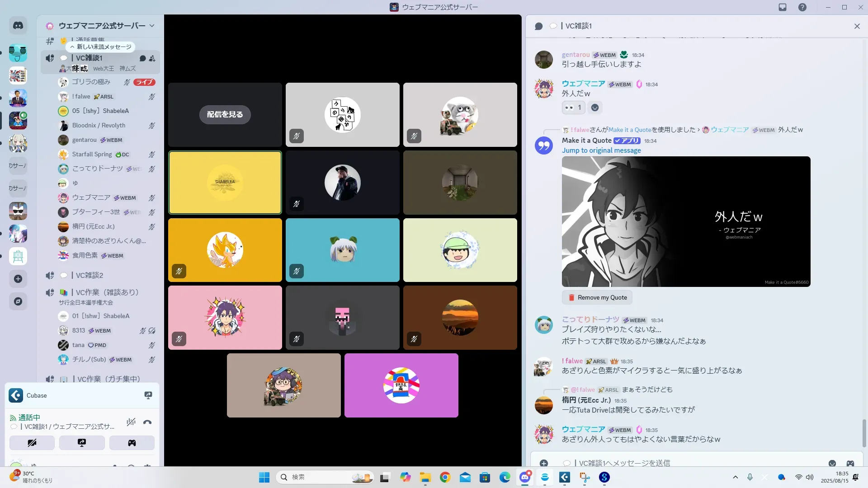
Task: Open the inbox icon in title bar
Action: pos(782,7)
